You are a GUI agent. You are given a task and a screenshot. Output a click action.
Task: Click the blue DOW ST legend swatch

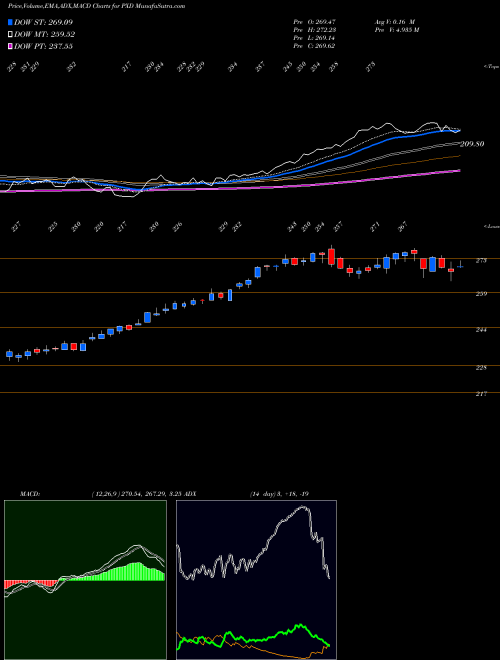click(10, 22)
